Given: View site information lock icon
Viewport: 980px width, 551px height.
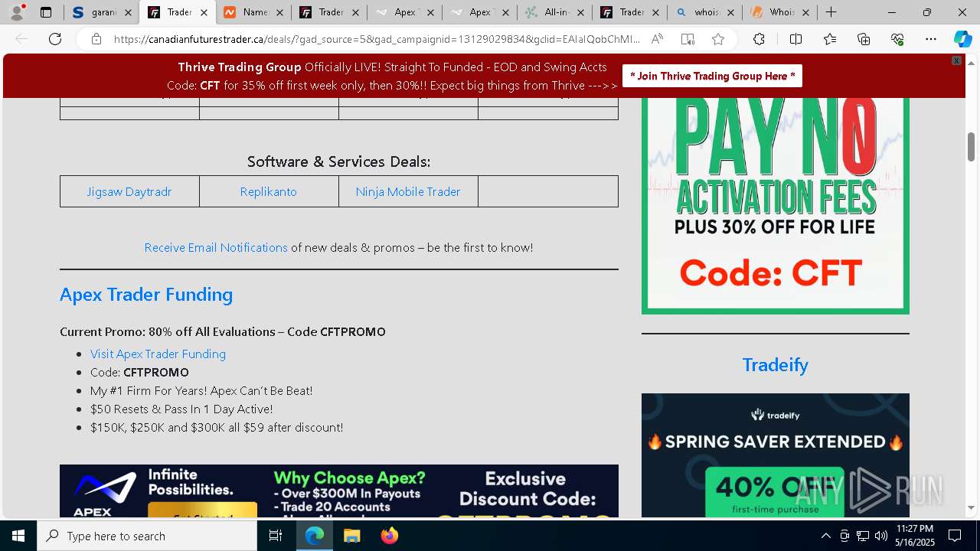Looking at the screenshot, I should point(96,39).
